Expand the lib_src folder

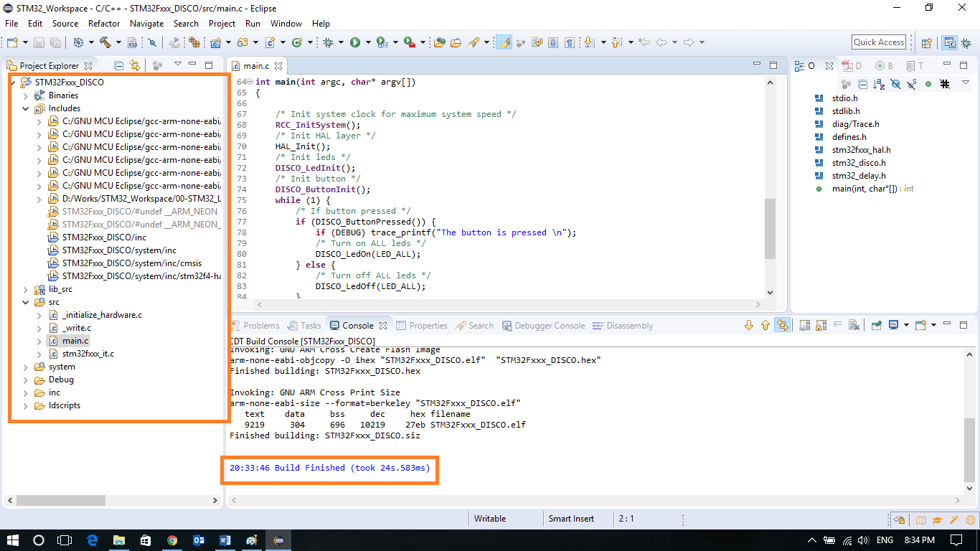pos(26,289)
